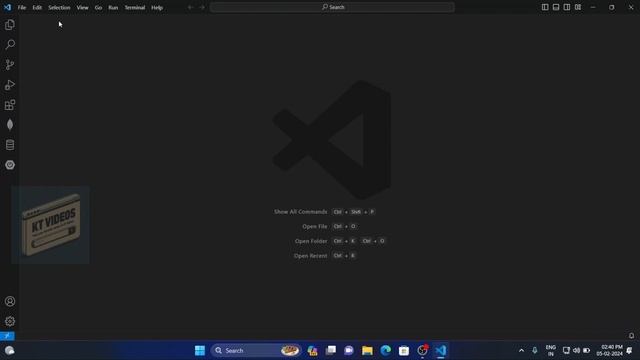Viewport: 640px width, 360px height.
Task: Open the Accounts menu in activity bar
Action: 10,301
